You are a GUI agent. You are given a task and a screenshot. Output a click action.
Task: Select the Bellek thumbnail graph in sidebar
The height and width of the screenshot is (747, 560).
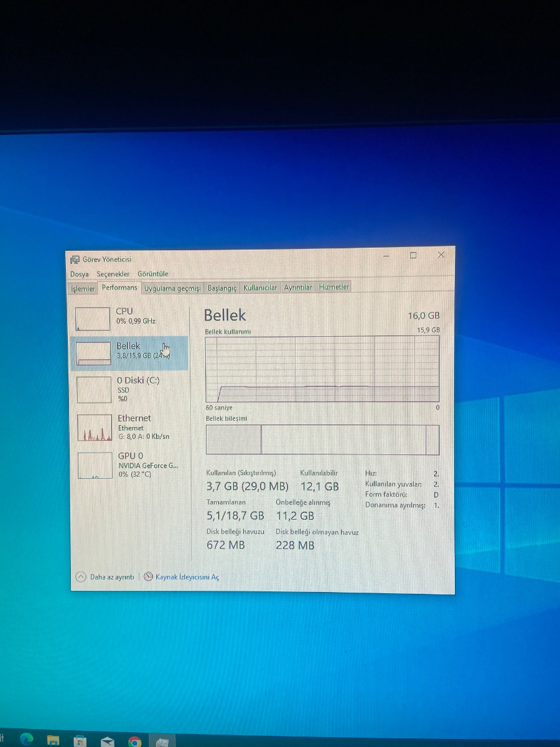pos(93,354)
